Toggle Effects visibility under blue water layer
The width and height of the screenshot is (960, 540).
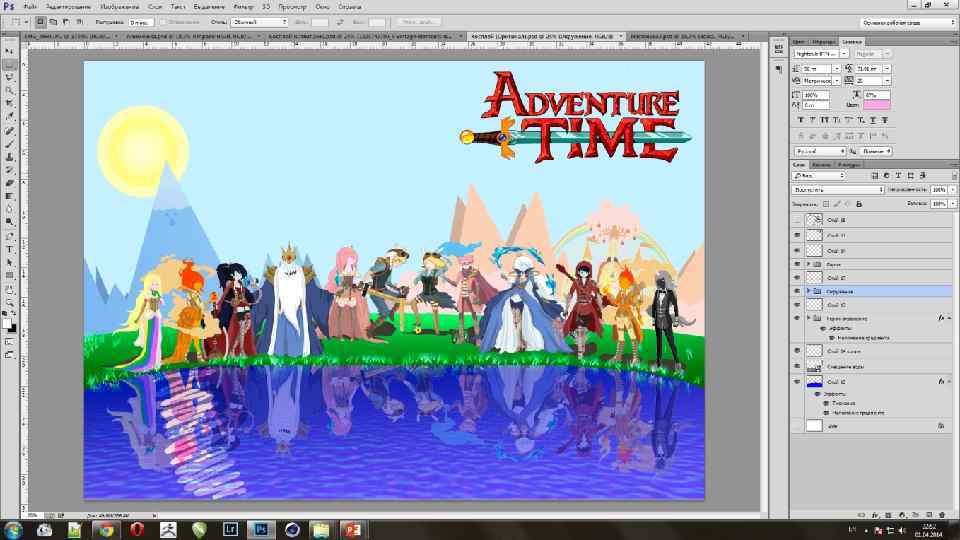(x=817, y=394)
